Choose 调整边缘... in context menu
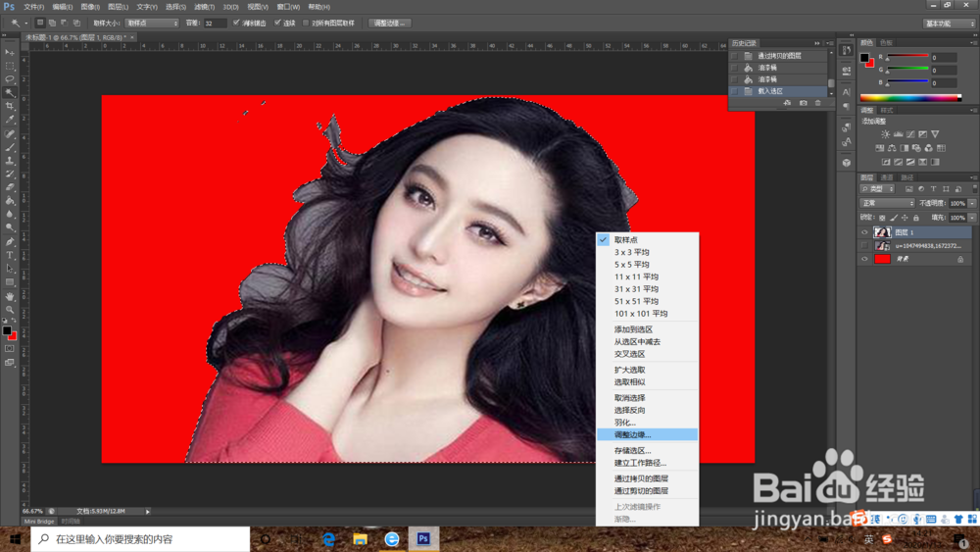The height and width of the screenshot is (552, 980). click(647, 434)
